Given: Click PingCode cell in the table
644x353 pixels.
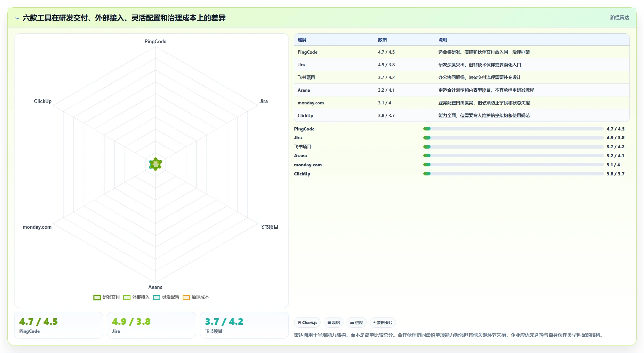Looking at the screenshot, I should [307, 52].
